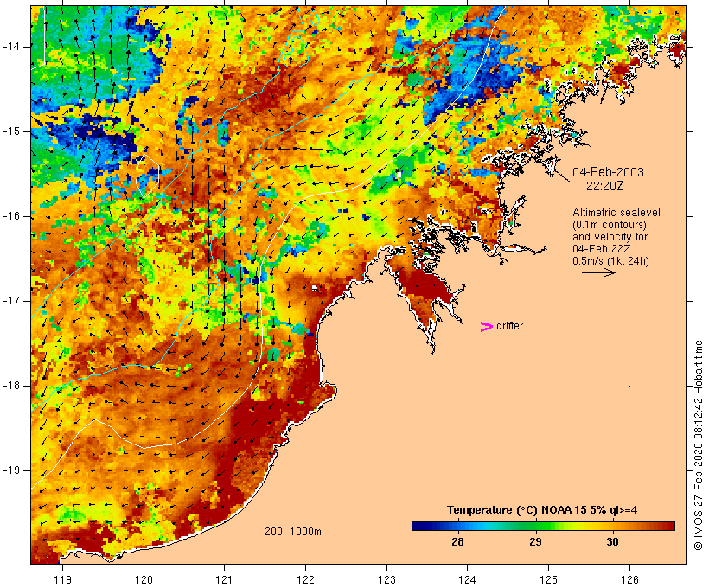Click the longitude axis label '126'
The image size is (709, 588).
(629, 579)
